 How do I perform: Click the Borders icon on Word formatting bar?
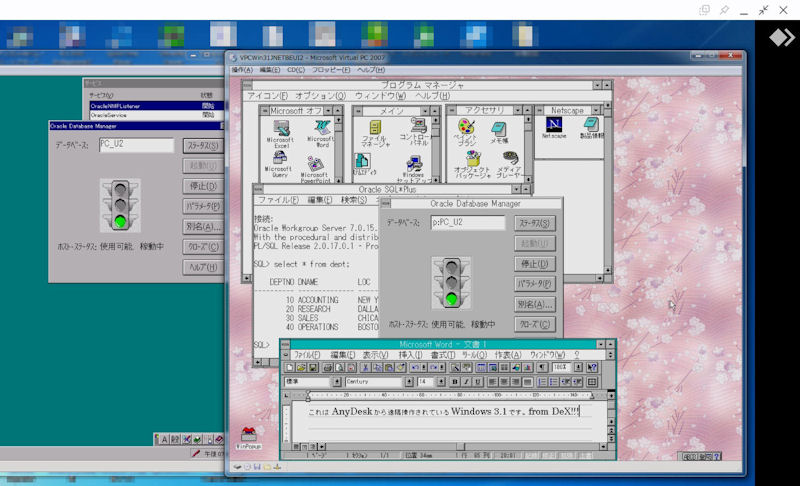591,382
